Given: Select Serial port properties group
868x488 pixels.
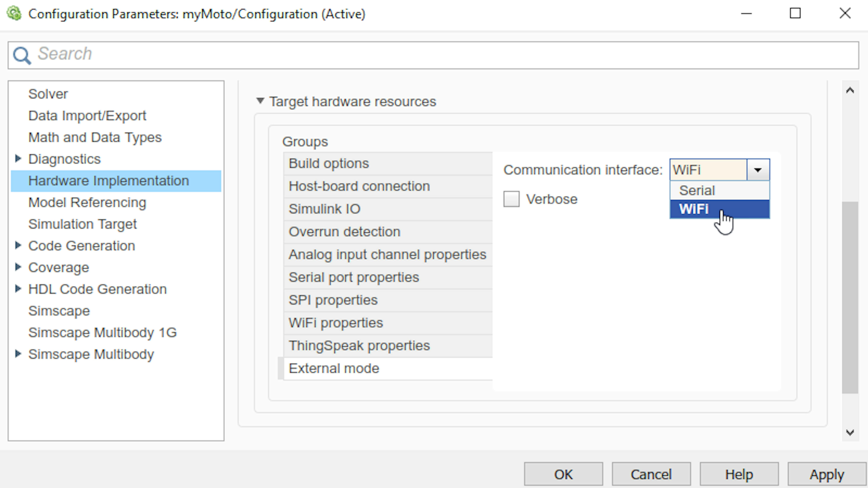Looking at the screenshot, I should point(388,277).
